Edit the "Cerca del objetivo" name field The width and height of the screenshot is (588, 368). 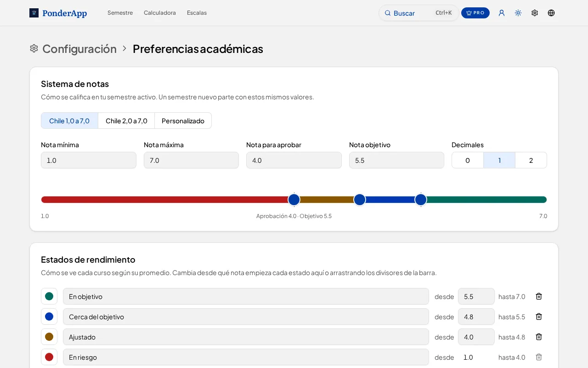click(x=246, y=316)
